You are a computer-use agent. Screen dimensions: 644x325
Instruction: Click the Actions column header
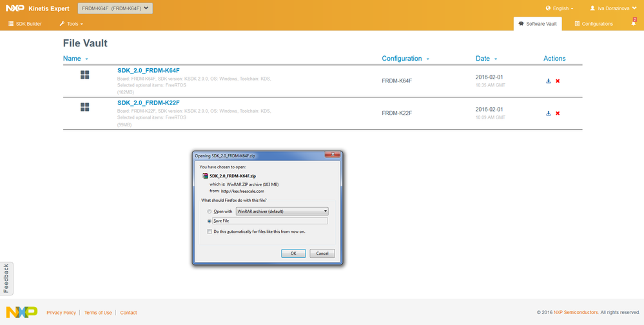tap(554, 59)
